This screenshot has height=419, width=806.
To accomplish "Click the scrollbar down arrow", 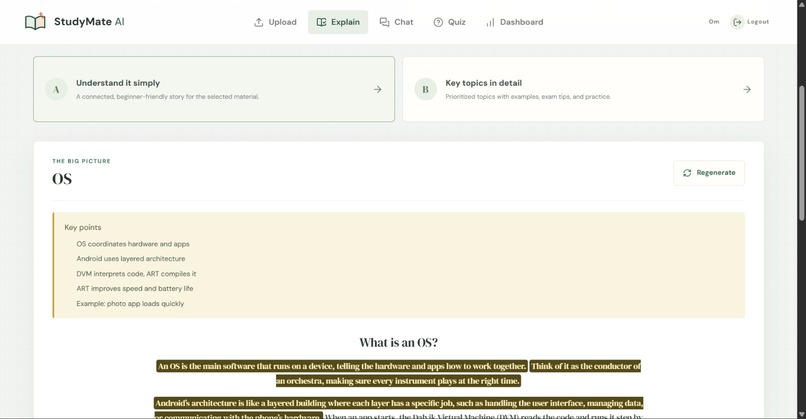I will click(x=801, y=414).
